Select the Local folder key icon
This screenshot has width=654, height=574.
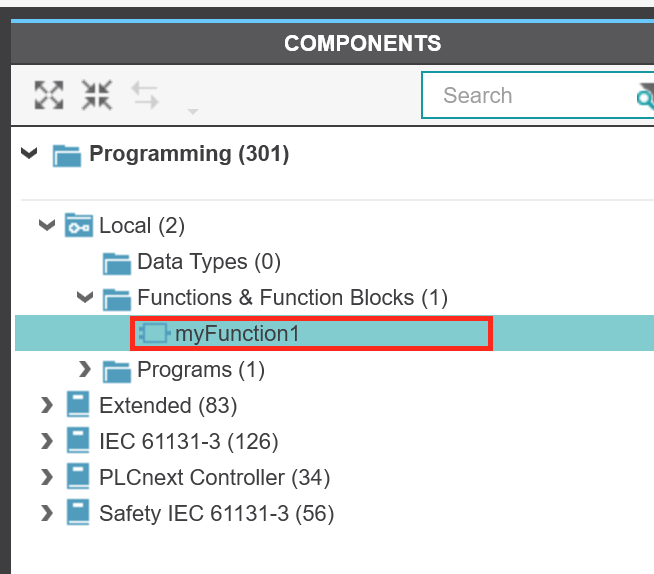(x=79, y=225)
